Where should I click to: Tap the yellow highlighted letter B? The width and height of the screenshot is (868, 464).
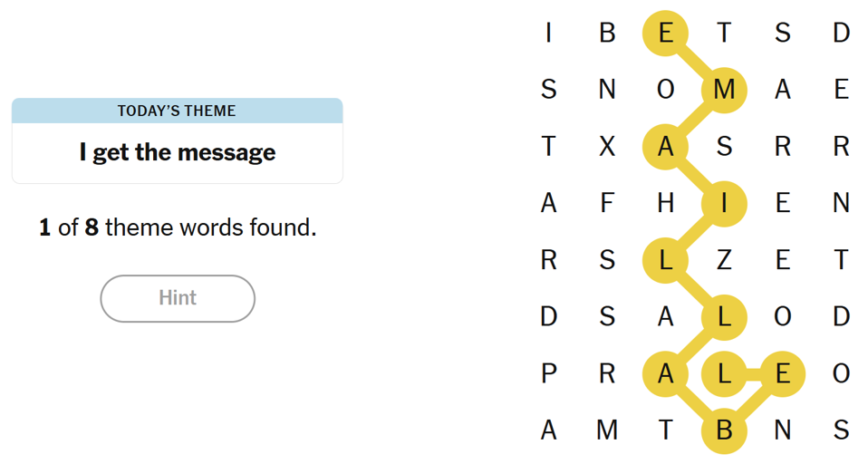[x=724, y=430]
